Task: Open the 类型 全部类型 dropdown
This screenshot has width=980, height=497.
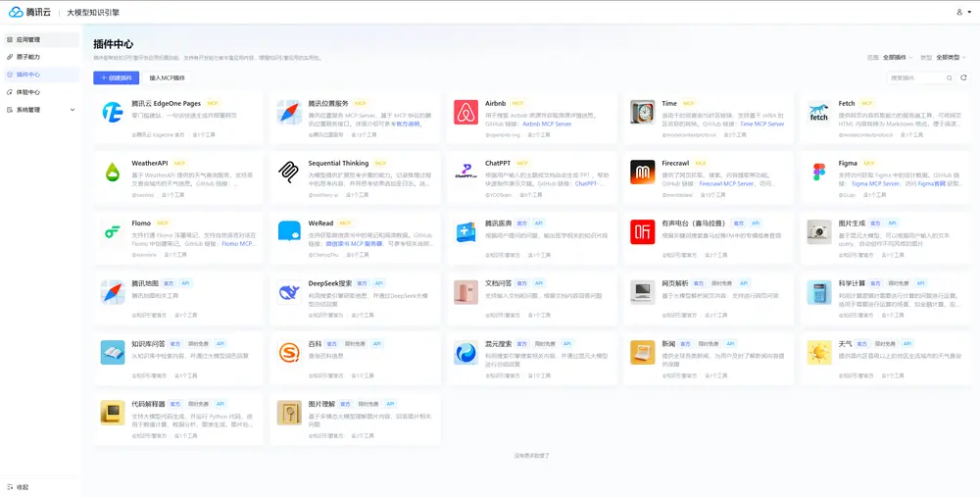Action: [x=953, y=58]
